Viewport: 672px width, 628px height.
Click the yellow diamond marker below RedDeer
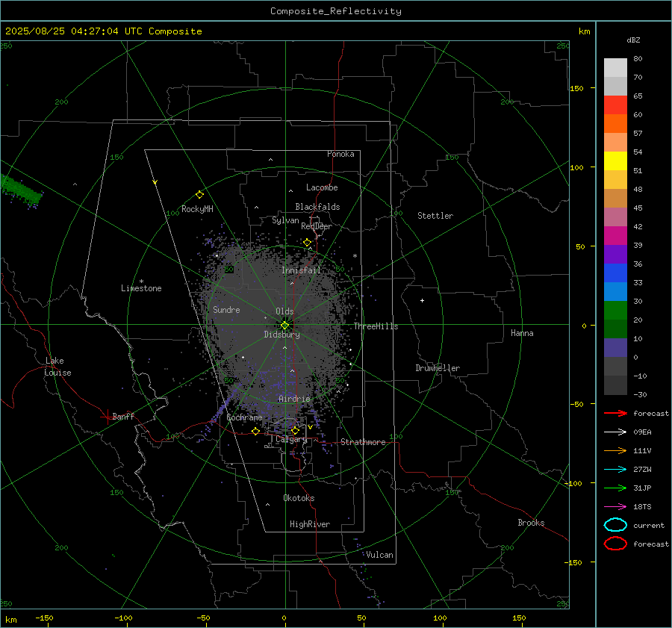coord(307,243)
